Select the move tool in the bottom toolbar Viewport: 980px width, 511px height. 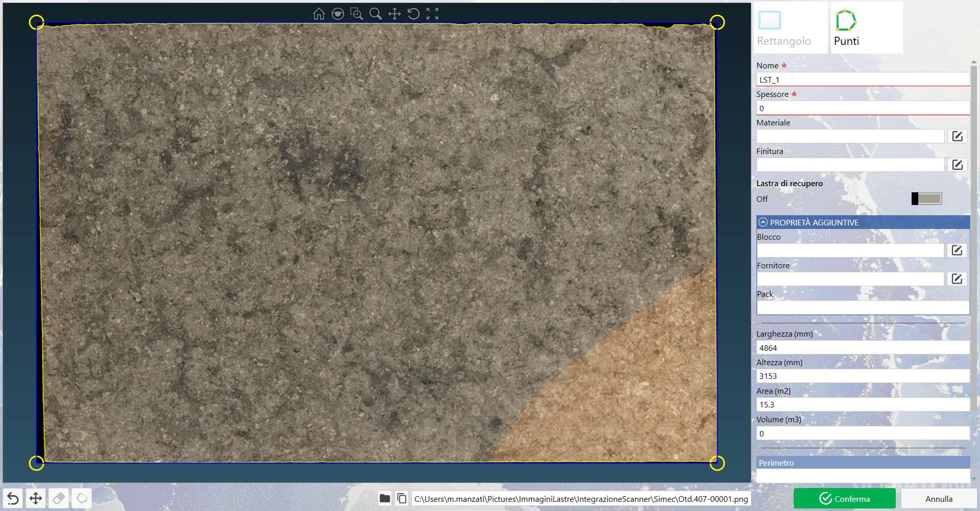coord(36,498)
